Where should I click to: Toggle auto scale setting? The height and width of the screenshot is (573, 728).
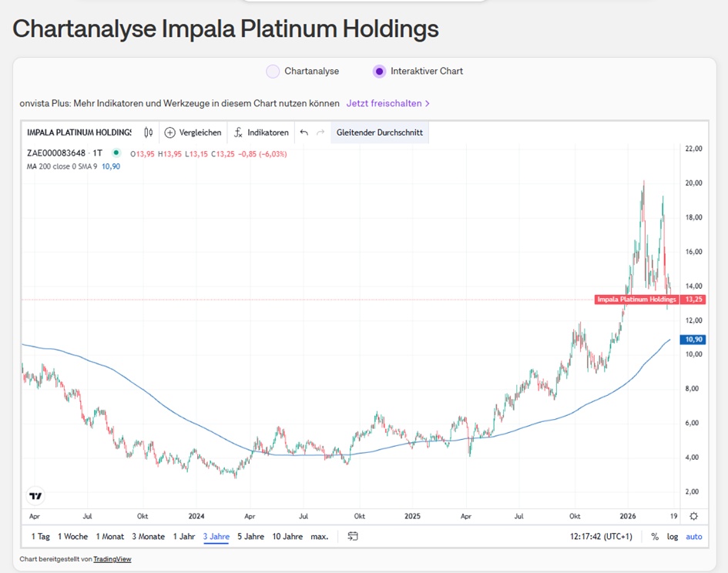pos(693,537)
